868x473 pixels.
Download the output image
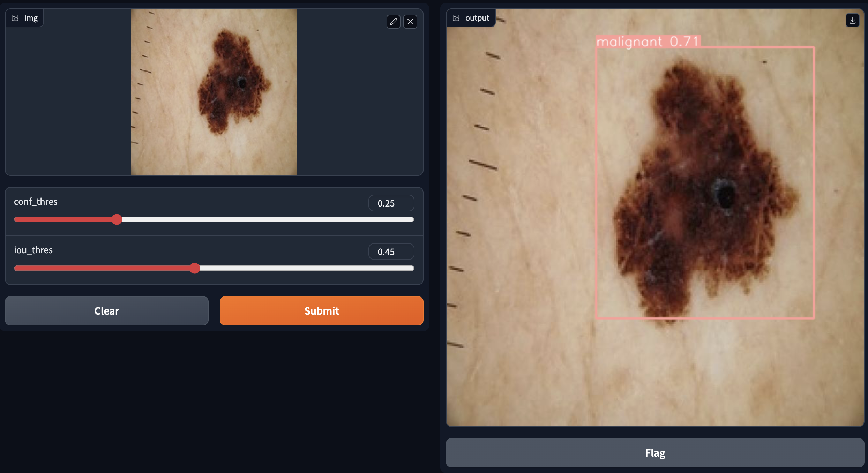852,20
